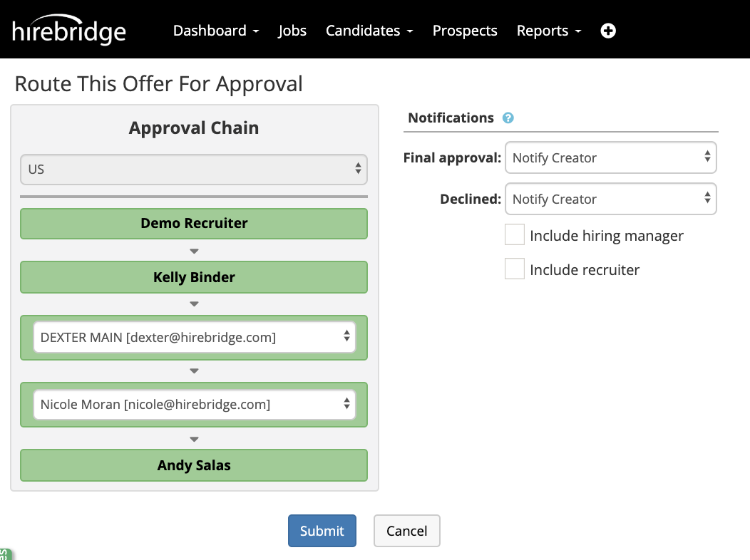Check the Include recruiter box
Viewport: 750px width, 560px height.
pos(515,269)
